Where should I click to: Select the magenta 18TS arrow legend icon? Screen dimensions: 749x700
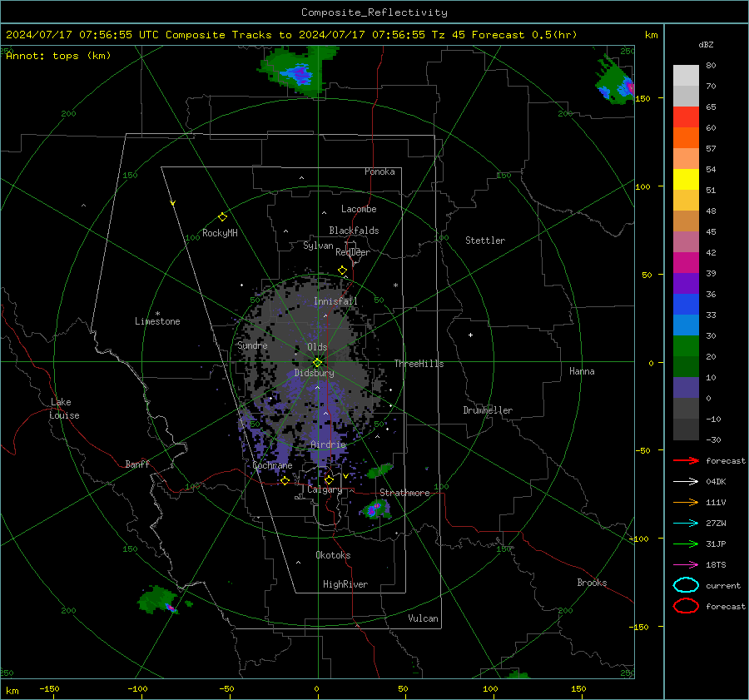686,565
